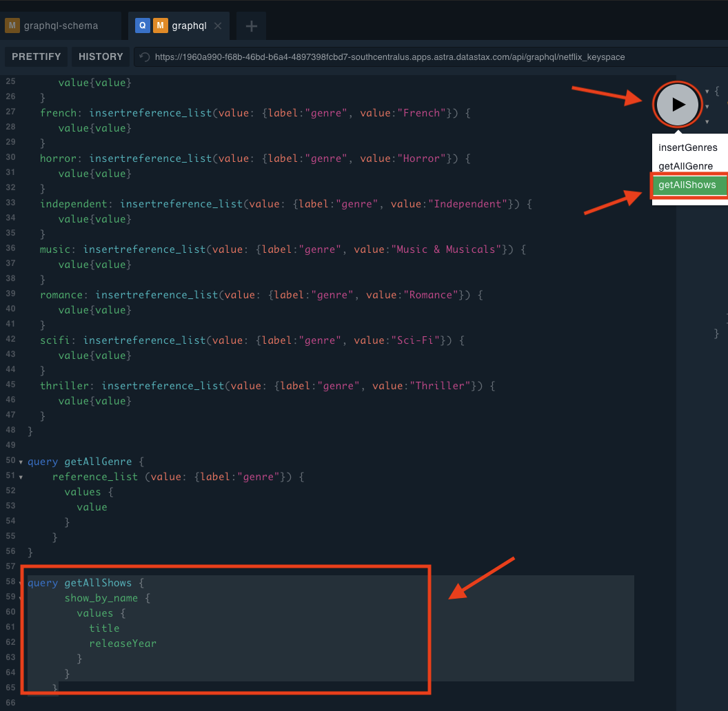Image resolution: width=728 pixels, height=711 pixels.
Task: Click line number 49 in gutter
Action: [x=10, y=445]
